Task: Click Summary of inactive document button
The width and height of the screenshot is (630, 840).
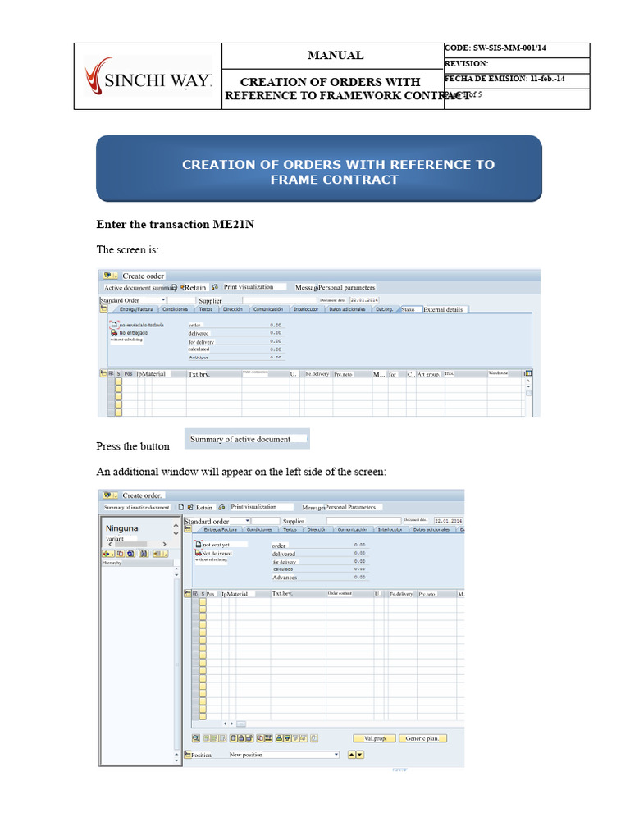Action: coord(137,507)
